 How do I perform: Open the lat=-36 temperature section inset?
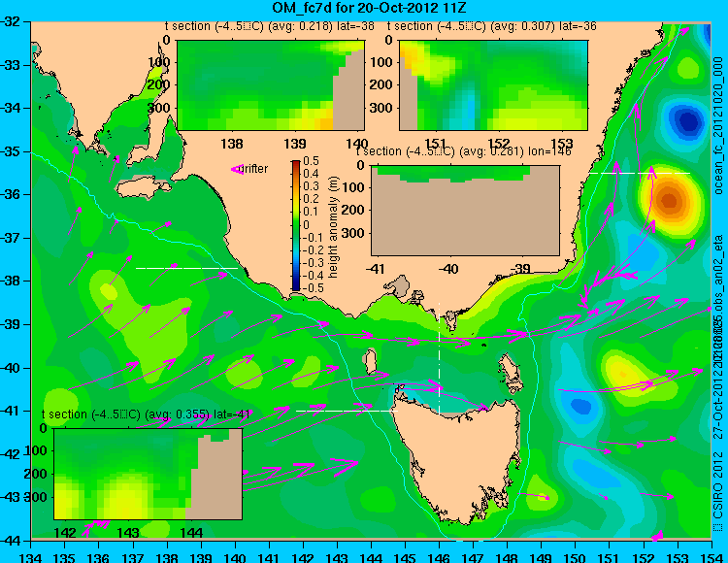(x=493, y=85)
